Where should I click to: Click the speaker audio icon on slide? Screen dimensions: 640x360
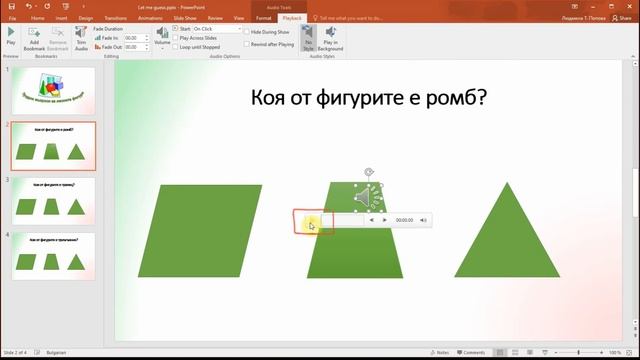pos(369,198)
